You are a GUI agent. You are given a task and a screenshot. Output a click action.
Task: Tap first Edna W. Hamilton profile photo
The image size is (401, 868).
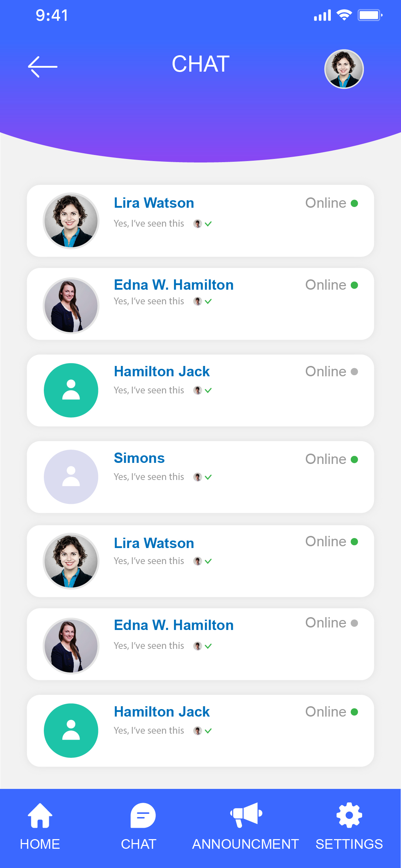(x=71, y=305)
